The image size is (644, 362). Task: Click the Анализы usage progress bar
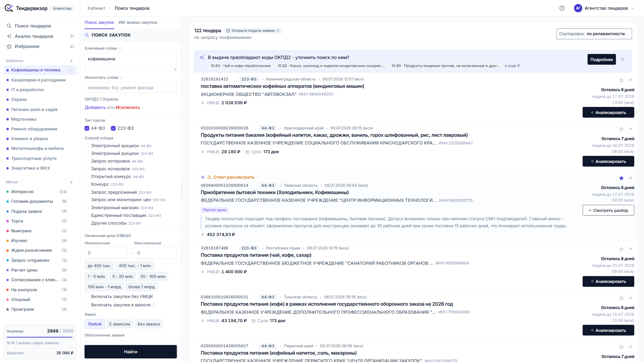pyautogui.click(x=40, y=337)
